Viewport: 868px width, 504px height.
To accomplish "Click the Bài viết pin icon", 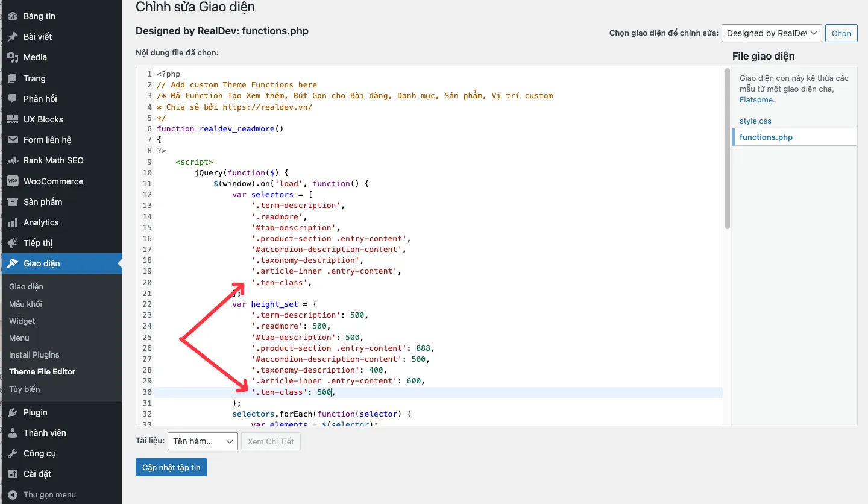I will (13, 37).
